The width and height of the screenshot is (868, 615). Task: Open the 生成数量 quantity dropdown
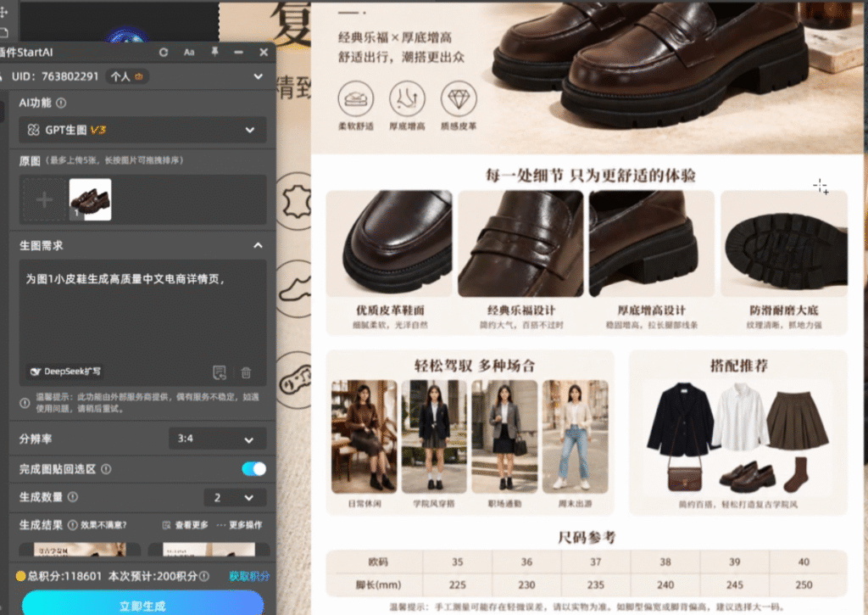pos(235,499)
